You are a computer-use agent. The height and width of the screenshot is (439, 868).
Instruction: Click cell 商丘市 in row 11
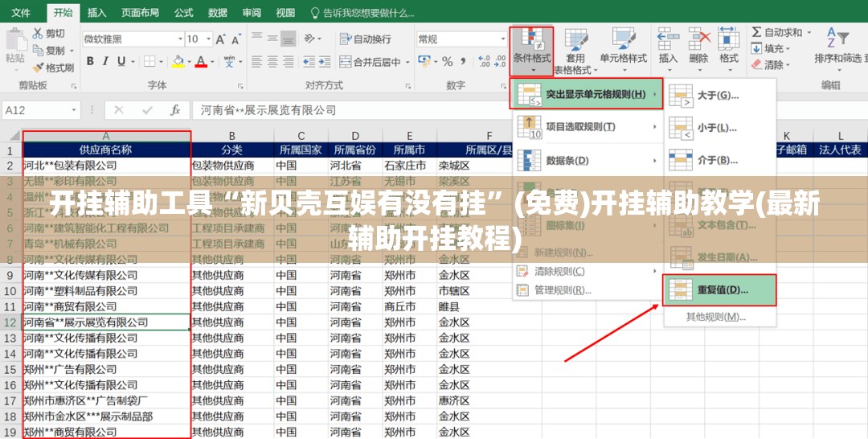[409, 306]
